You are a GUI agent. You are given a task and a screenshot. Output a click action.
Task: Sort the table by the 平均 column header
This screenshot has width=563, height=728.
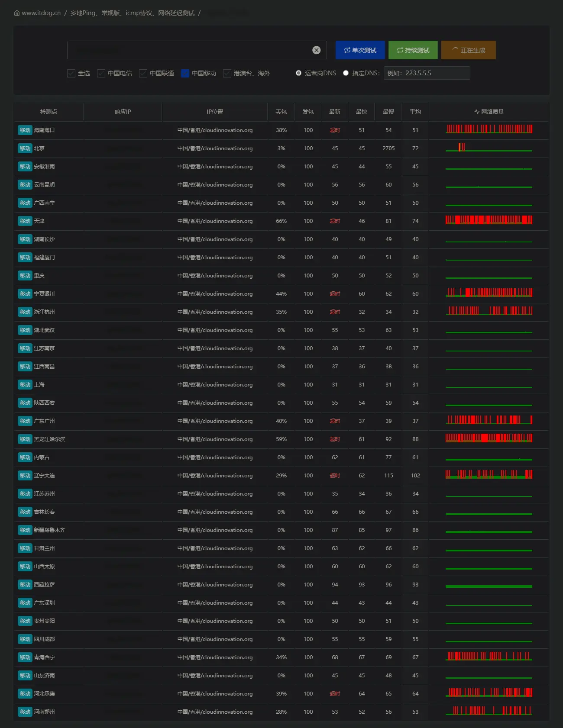[x=415, y=112]
